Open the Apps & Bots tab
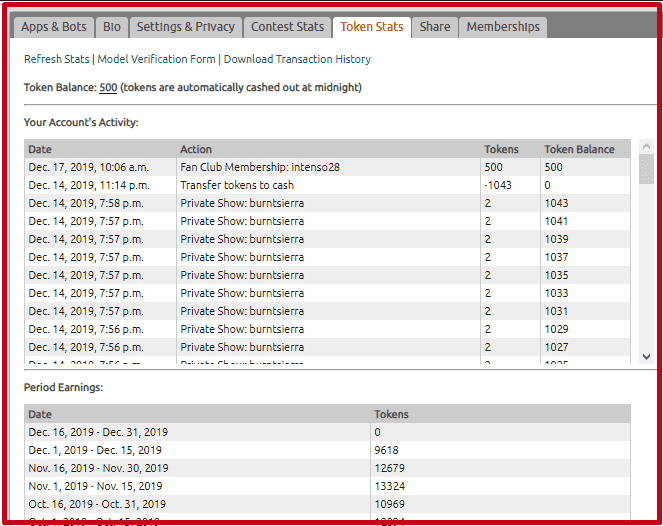 point(54,27)
